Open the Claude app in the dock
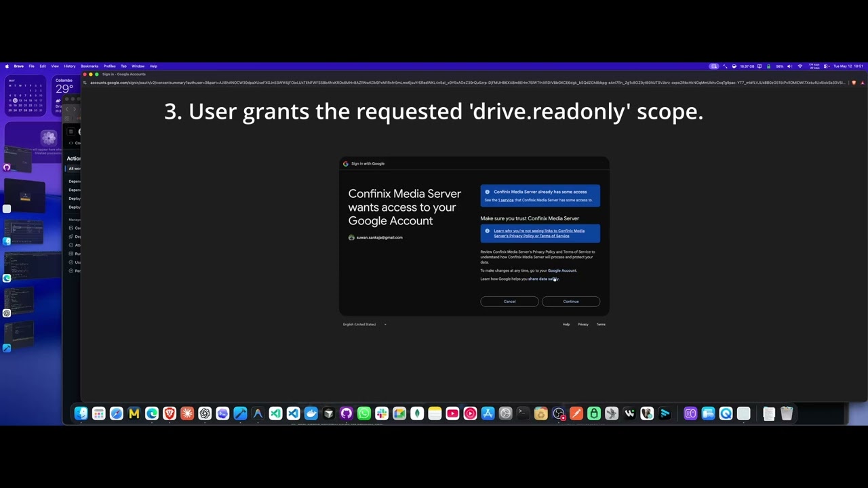This screenshot has width=868, height=488. point(187,413)
